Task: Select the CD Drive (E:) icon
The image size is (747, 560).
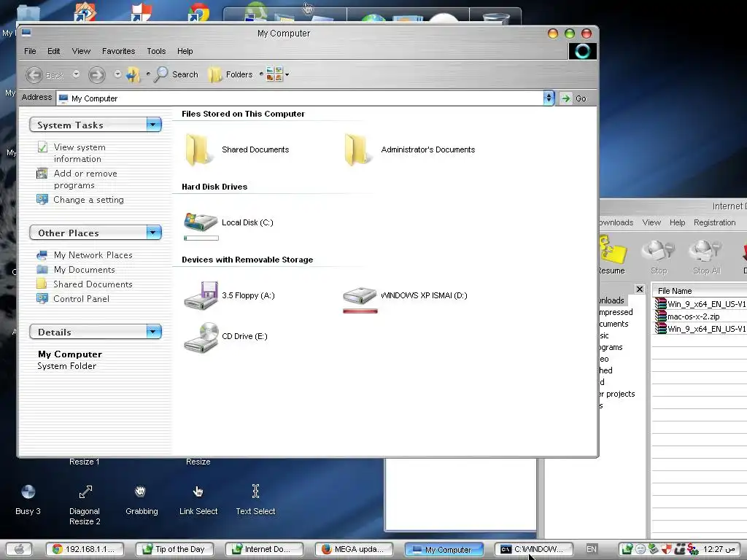Action: 201,338
